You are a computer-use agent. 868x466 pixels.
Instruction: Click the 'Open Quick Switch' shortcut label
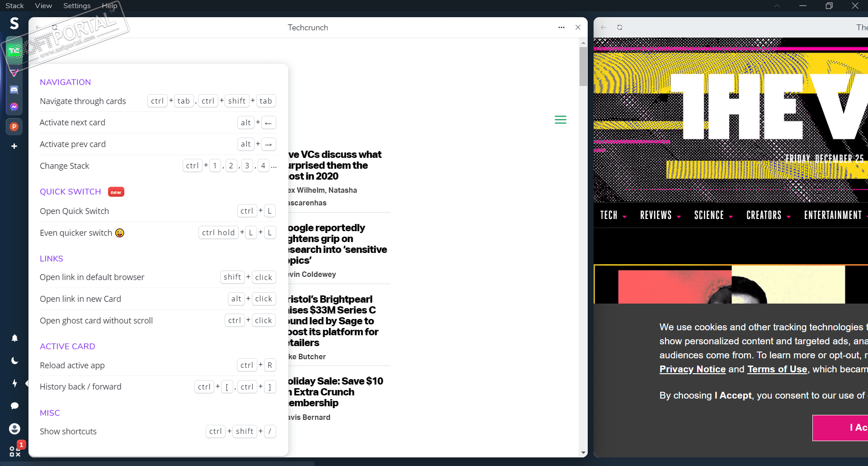tap(75, 211)
